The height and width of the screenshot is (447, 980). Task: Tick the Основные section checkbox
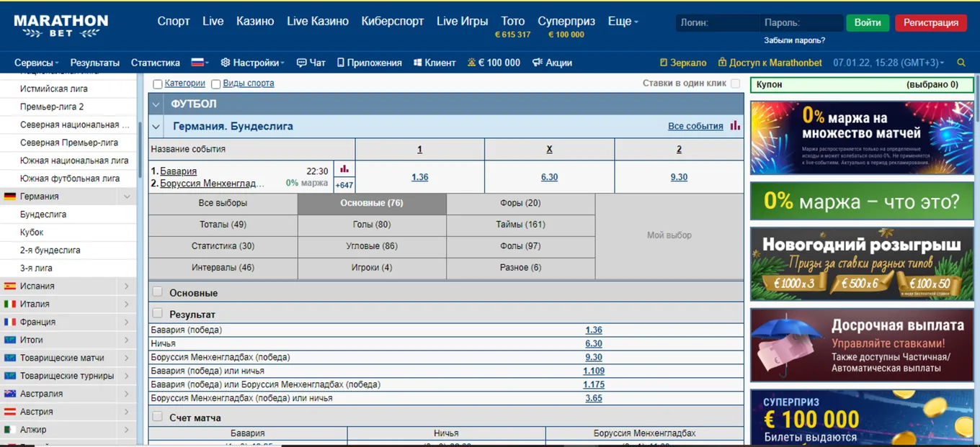157,292
